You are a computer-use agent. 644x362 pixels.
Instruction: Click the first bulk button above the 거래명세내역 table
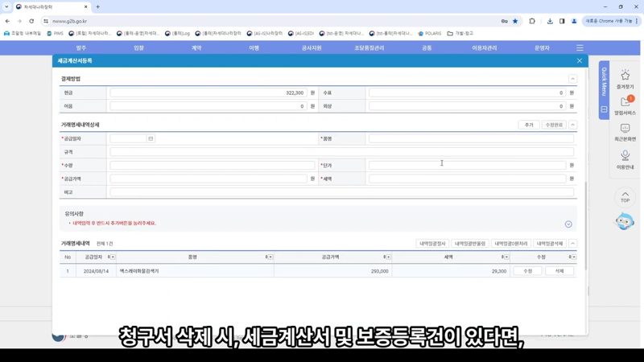click(x=432, y=244)
